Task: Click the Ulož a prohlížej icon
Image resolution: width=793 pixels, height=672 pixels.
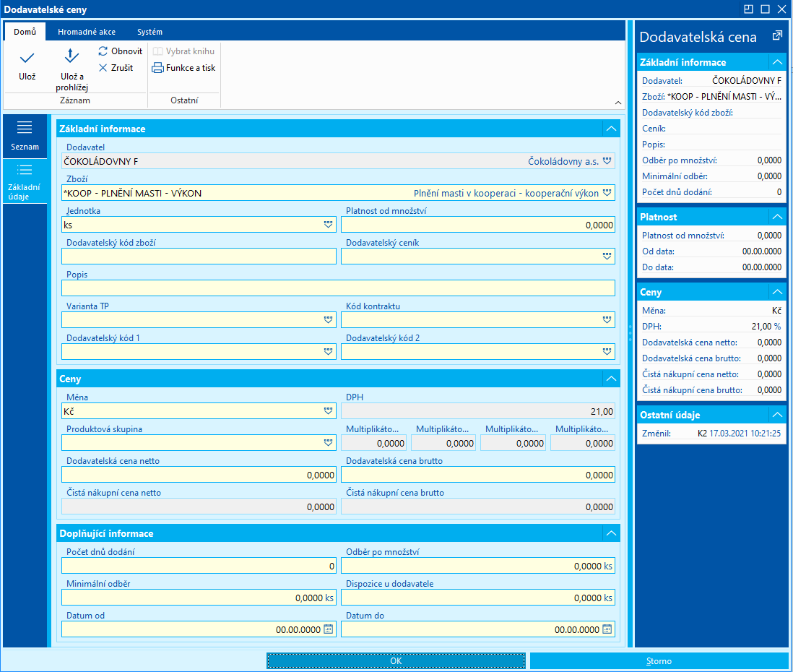Action: [x=71, y=56]
